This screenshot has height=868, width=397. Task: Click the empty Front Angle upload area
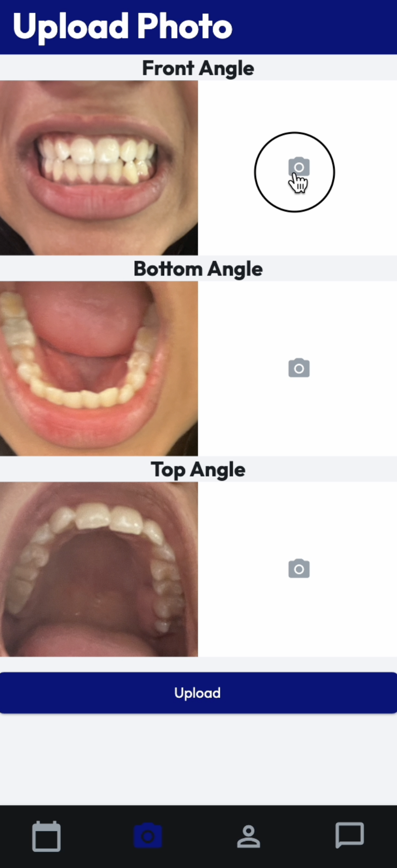tap(298, 168)
